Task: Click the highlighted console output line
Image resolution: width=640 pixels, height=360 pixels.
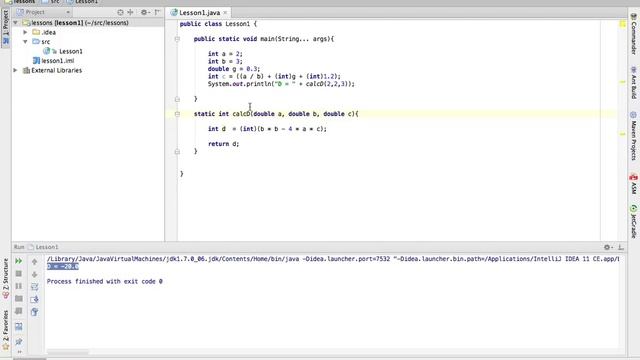Action: pyautogui.click(x=63, y=267)
